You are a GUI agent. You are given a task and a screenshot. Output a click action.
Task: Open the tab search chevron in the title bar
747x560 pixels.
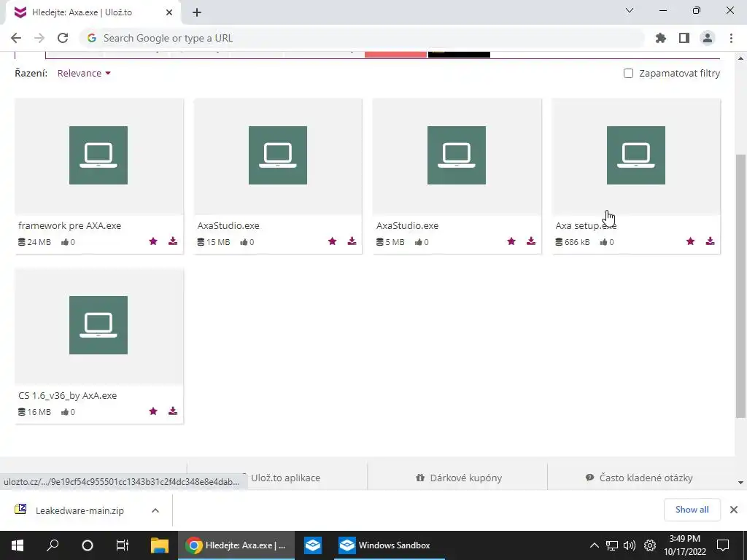click(630, 10)
